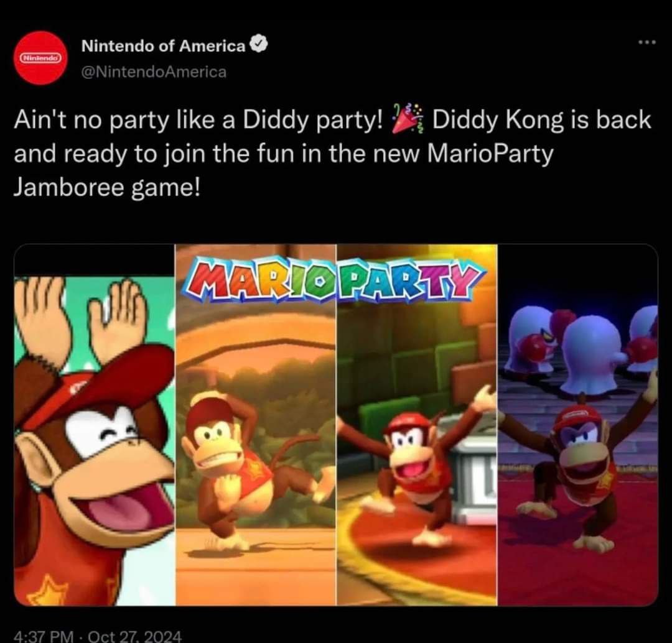This screenshot has height=643, width=672.
Task: Open the image of Diddy leaping on carpet
Action: coord(417,425)
